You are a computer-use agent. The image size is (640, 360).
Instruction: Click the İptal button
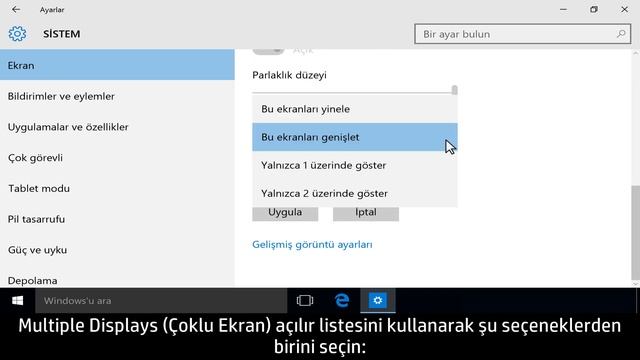click(366, 213)
